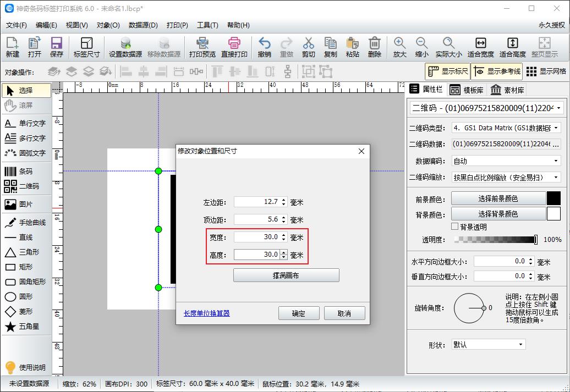Screen dimensions: 570x392
Task: Click the 适合宽度 zoom icon
Action: coord(480,46)
